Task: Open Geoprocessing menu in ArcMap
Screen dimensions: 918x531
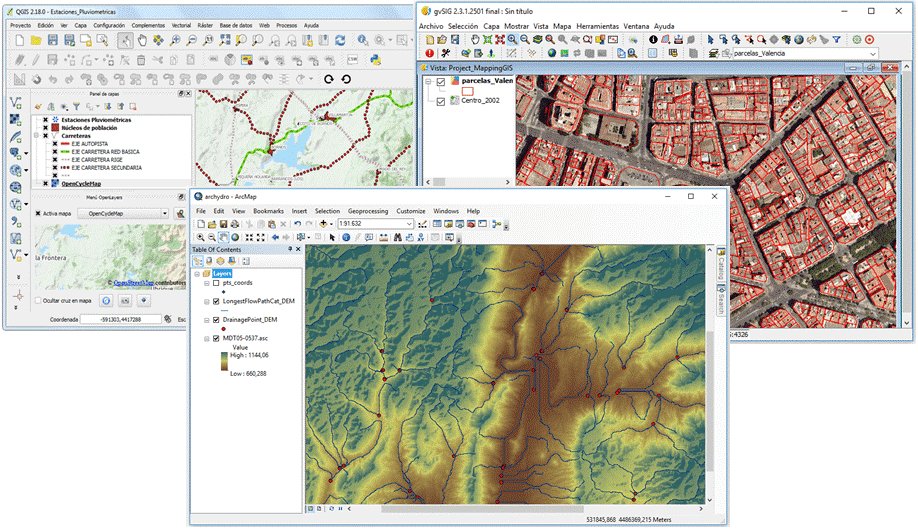Action: coord(368,211)
